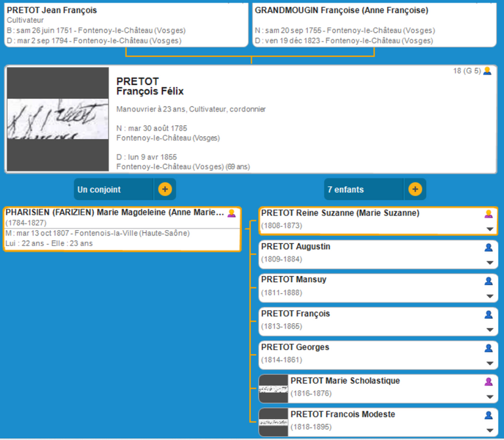Click the female icon on Marie Magdeleine's card

click(231, 213)
